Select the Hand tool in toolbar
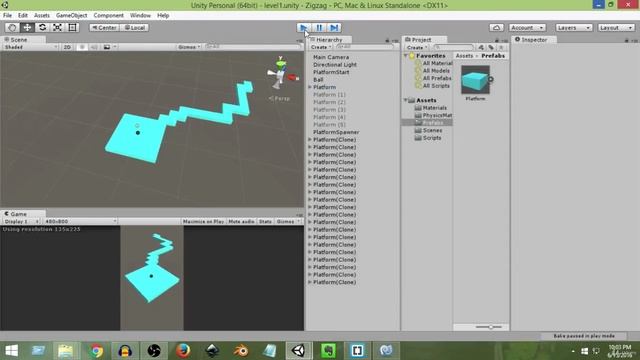This screenshot has width=640, height=360. coord(12,27)
